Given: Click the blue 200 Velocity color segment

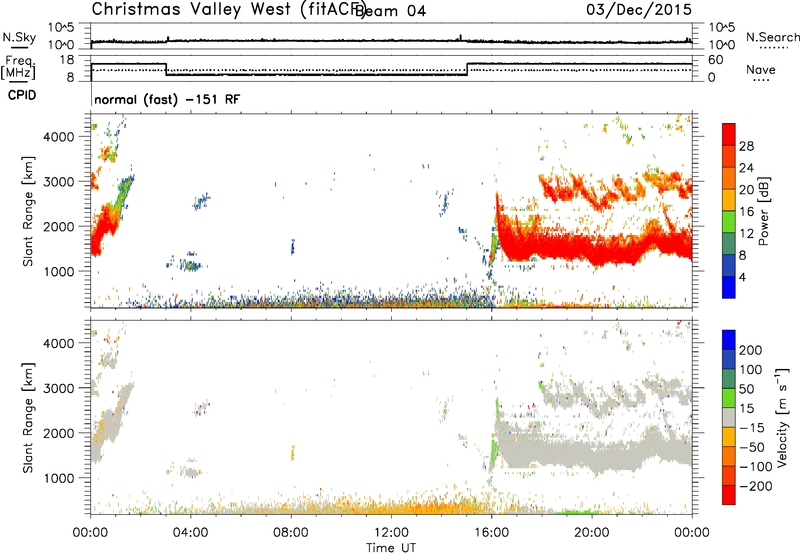Looking at the screenshot, I should 729,340.
